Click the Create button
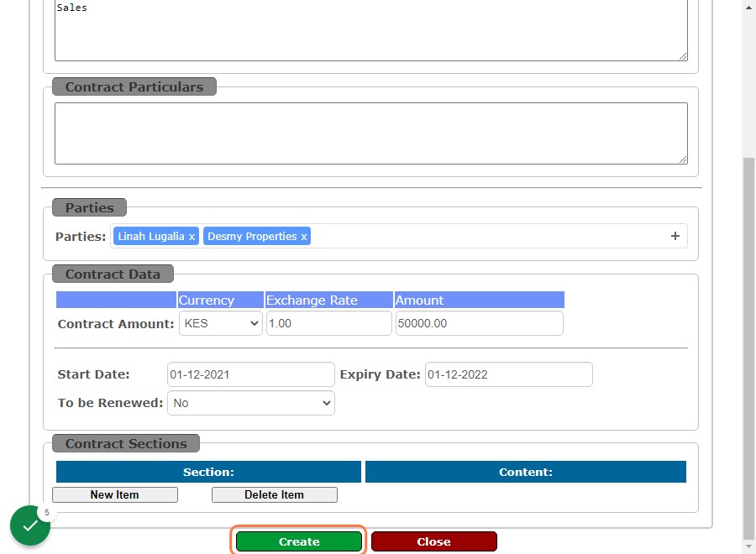The height and width of the screenshot is (554, 756). pyautogui.click(x=299, y=541)
